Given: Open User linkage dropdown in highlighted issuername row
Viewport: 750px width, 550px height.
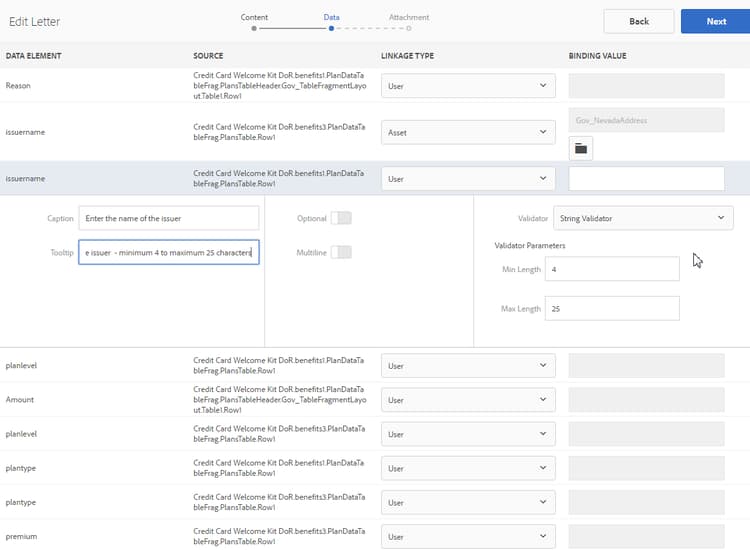Looking at the screenshot, I should point(468,178).
